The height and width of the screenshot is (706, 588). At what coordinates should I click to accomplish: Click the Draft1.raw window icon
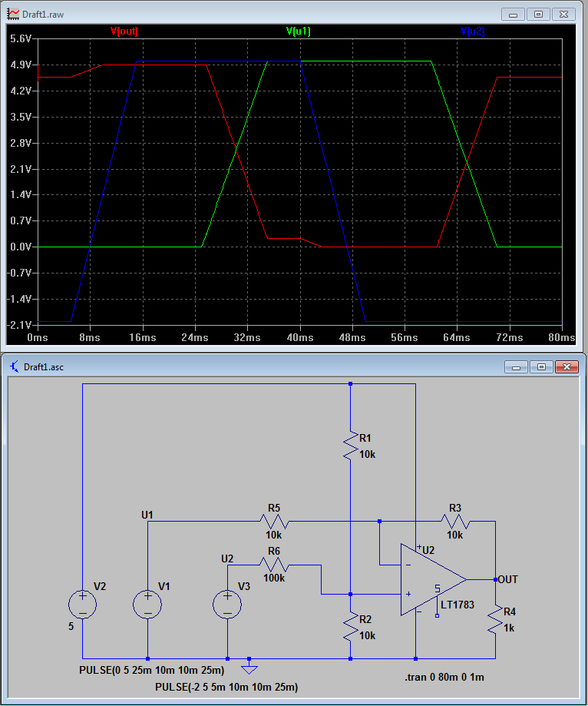[13, 14]
